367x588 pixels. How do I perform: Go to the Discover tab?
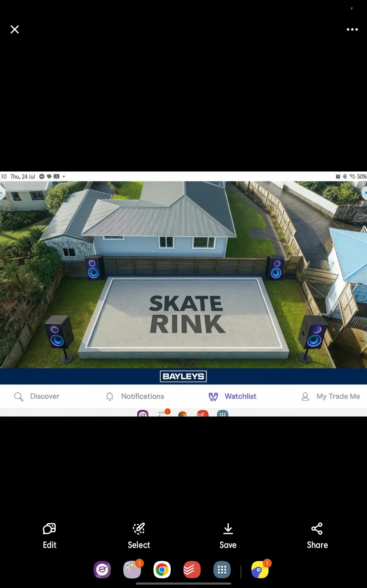pos(37,396)
